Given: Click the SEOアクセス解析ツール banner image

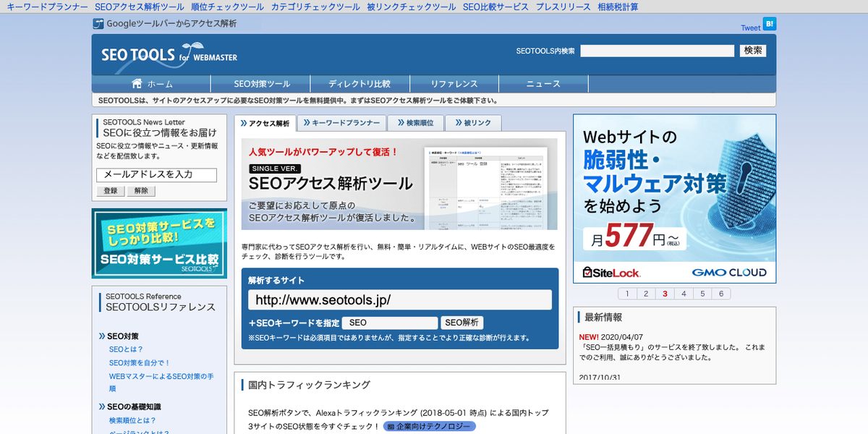Looking at the screenshot, I should [399, 184].
